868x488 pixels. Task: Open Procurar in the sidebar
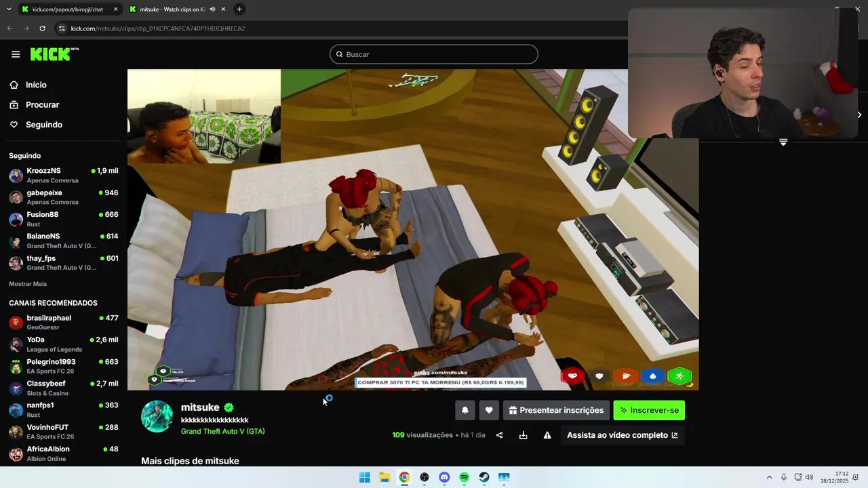[42, 104]
